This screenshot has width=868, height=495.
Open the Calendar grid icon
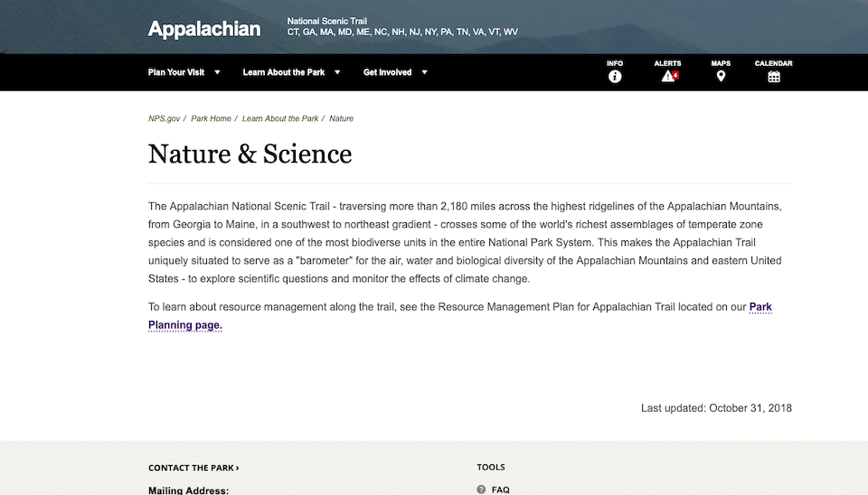pos(773,77)
